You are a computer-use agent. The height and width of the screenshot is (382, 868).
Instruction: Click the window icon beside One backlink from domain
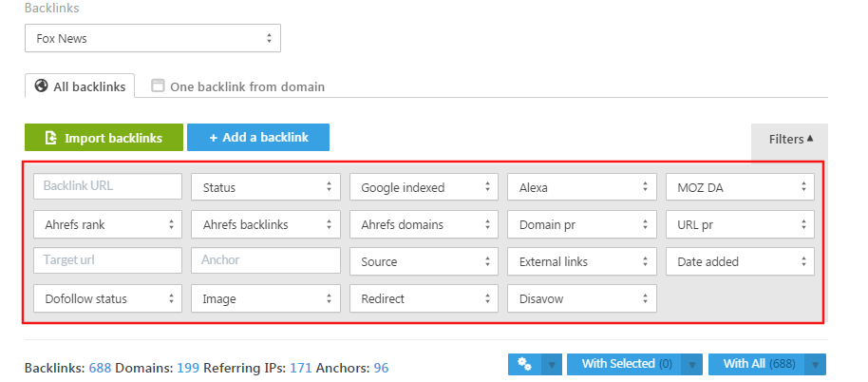[158, 86]
